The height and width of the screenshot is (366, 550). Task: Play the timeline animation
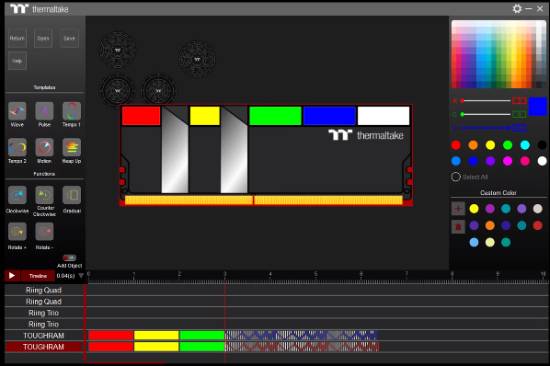pyautogui.click(x=12, y=276)
